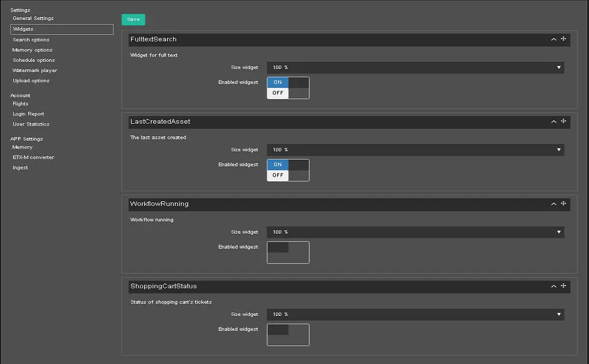Select ETX-M converter under APP Settings
The height and width of the screenshot is (364, 589).
pyautogui.click(x=33, y=157)
